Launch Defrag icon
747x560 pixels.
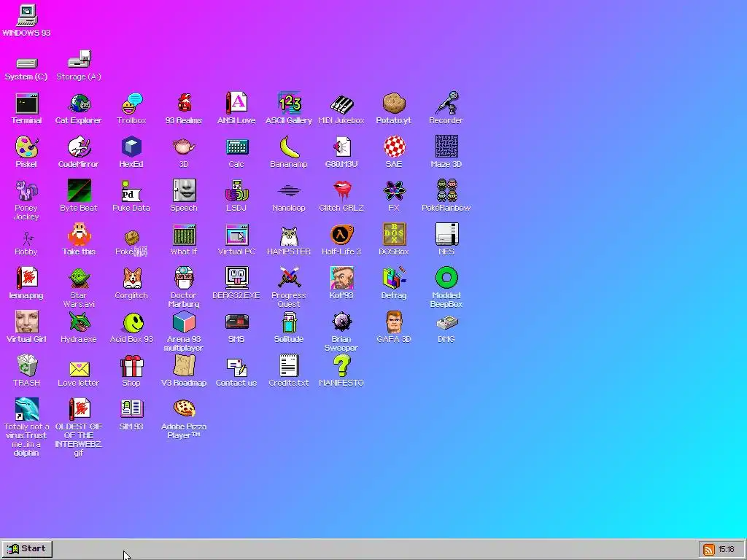tap(394, 278)
